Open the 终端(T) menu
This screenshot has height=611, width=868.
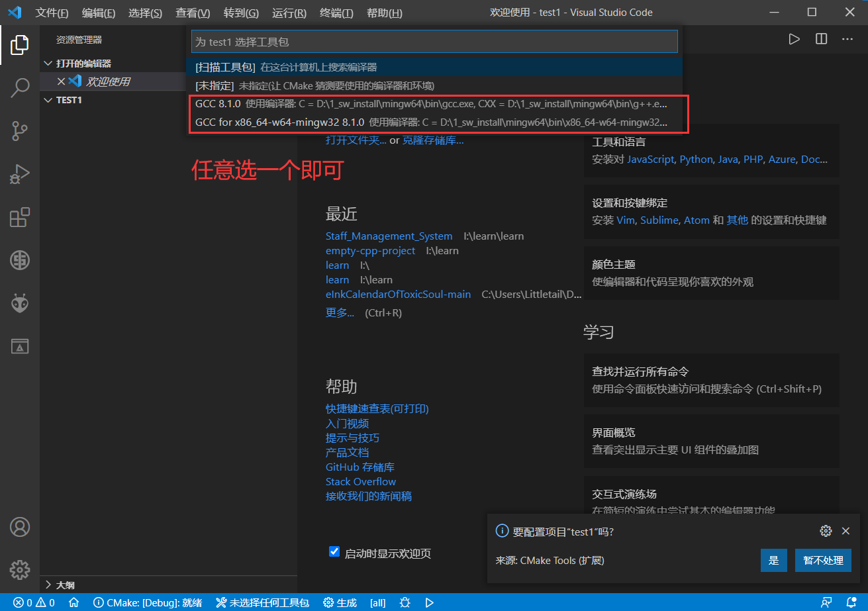click(x=336, y=13)
